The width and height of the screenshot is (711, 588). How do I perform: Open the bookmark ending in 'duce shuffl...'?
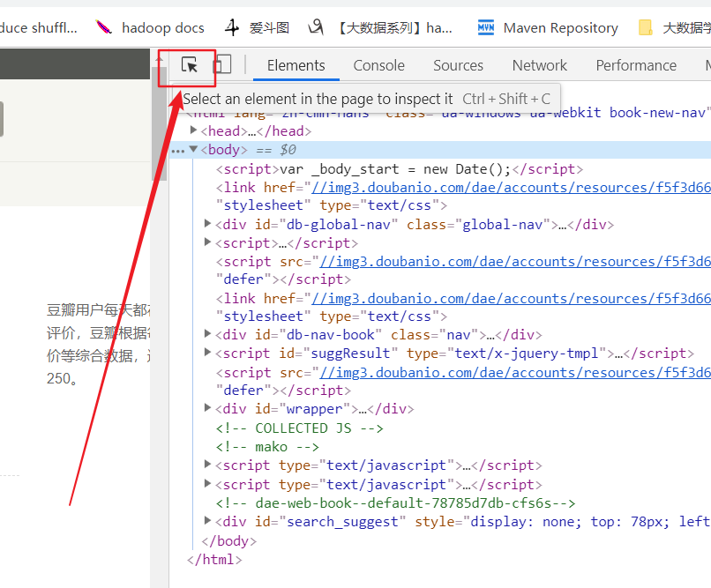pos(39,28)
